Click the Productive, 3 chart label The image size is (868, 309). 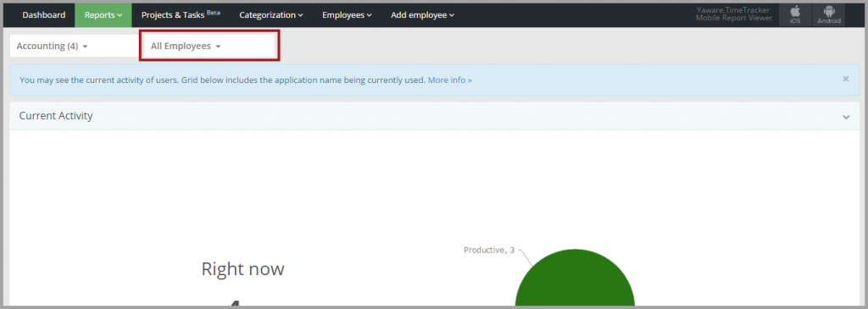[489, 250]
